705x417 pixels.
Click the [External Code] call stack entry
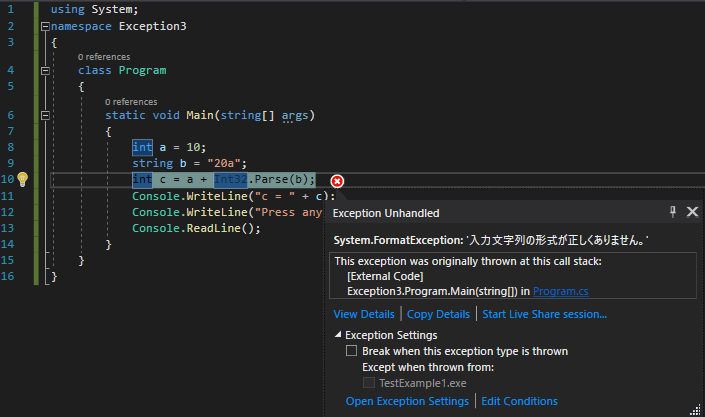(x=385, y=276)
